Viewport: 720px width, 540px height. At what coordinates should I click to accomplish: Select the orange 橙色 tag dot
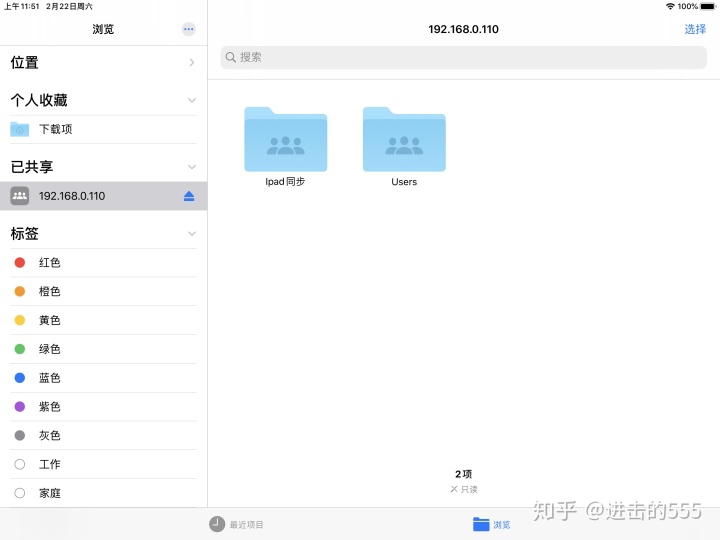[20, 292]
